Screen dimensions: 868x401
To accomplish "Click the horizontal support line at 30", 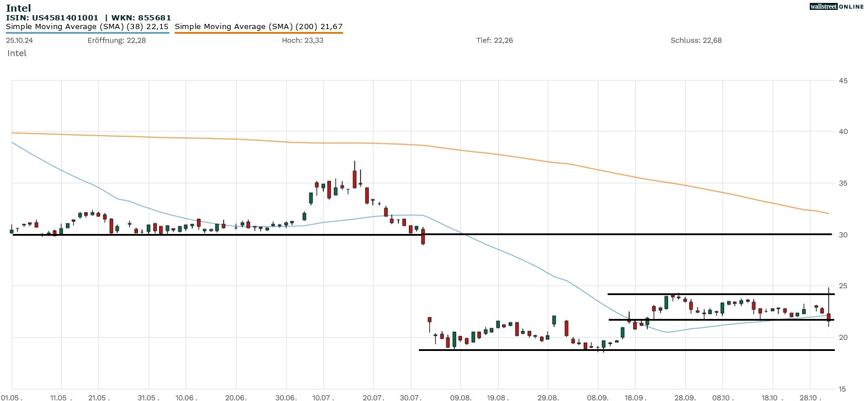I will (x=422, y=235).
